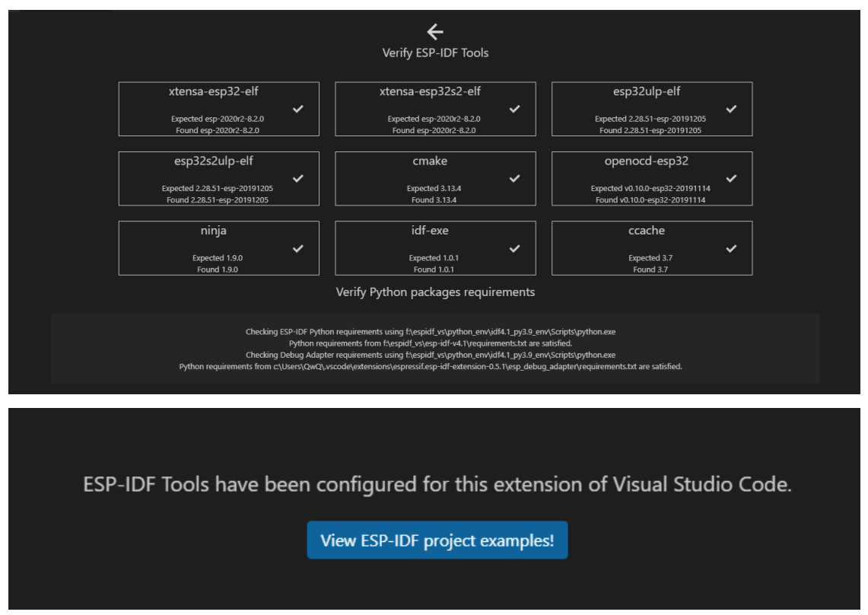Select the ninja tool title
The height and width of the screenshot is (615, 868).
214,231
